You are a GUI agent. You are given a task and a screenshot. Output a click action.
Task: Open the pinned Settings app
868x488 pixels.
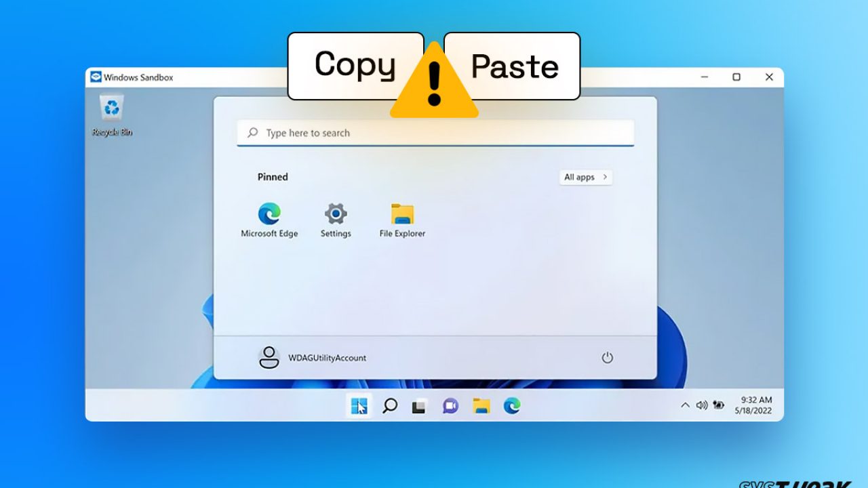tap(336, 216)
